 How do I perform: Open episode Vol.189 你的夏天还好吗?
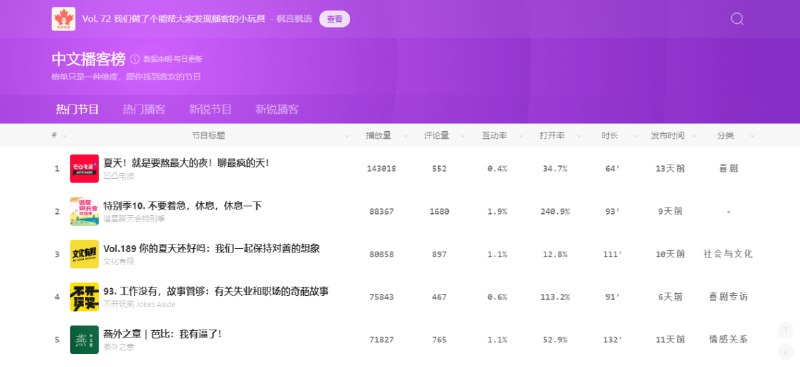point(212,249)
